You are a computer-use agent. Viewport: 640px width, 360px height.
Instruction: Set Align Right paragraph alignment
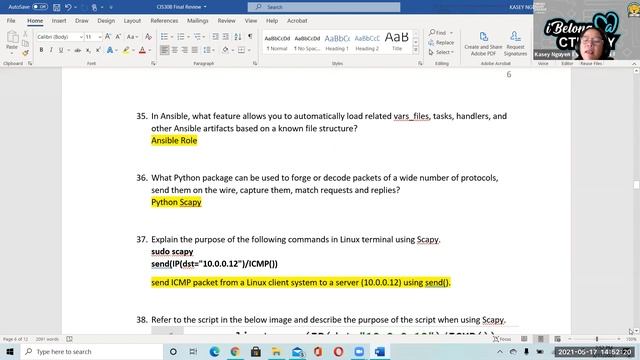[184, 50]
